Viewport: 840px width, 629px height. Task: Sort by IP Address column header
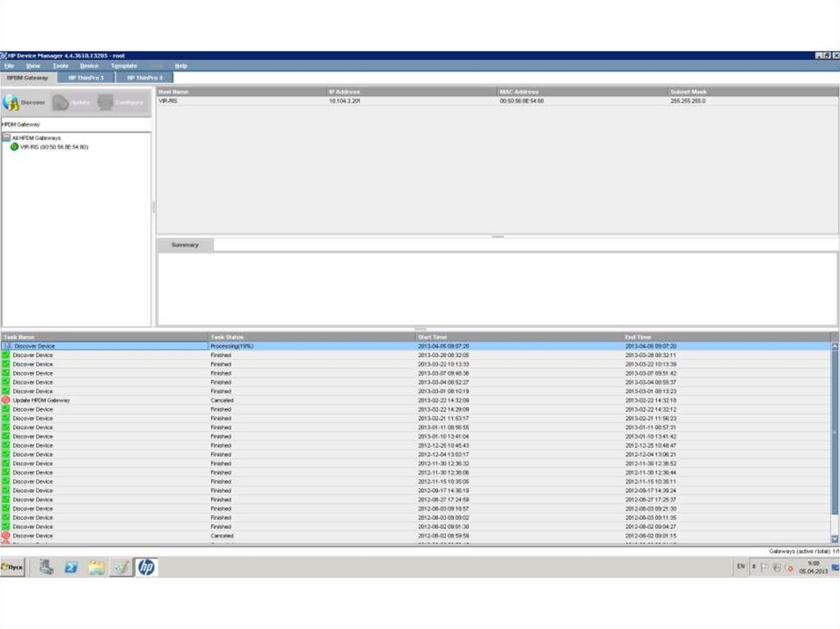point(412,92)
